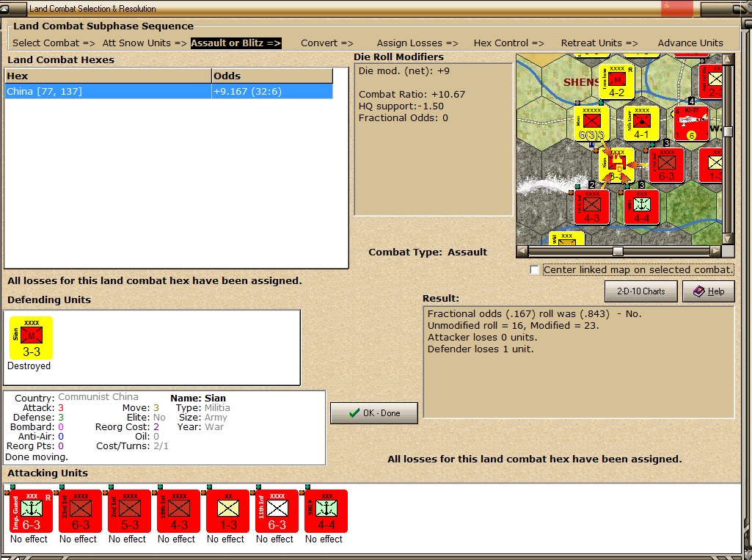
Task: Click the Retreat Units subphase label
Action: click(x=599, y=43)
